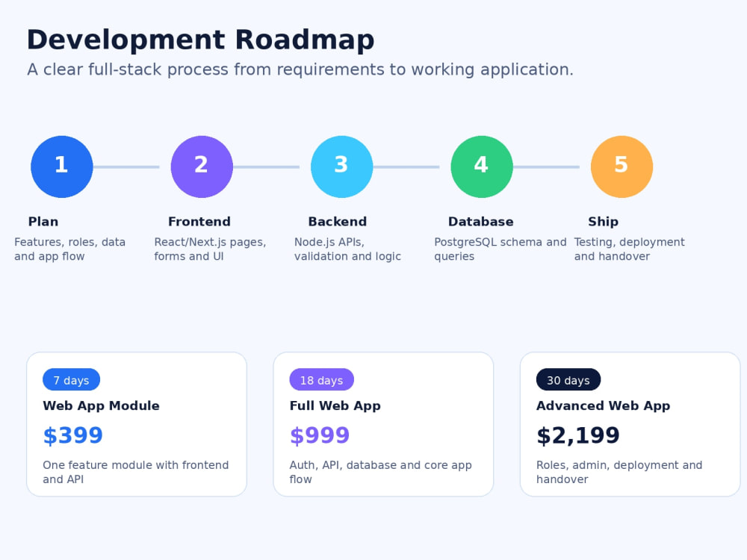Select the "Development Roadmap" heading
747x560 pixels.
200,40
